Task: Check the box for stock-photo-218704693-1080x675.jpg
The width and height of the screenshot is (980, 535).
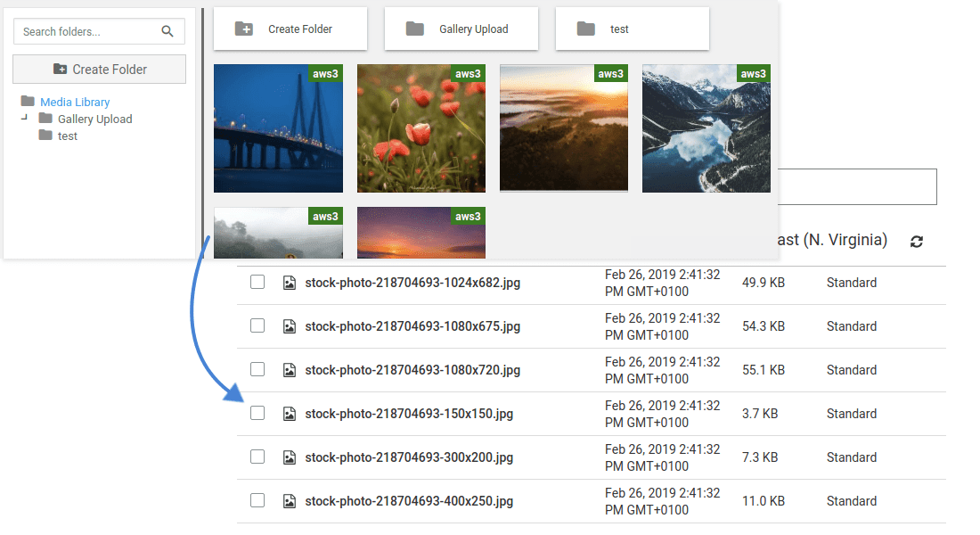Action: [x=257, y=326]
